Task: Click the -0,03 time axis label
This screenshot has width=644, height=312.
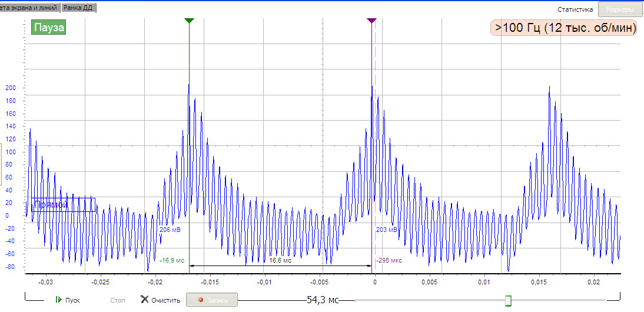Action: coord(45,282)
